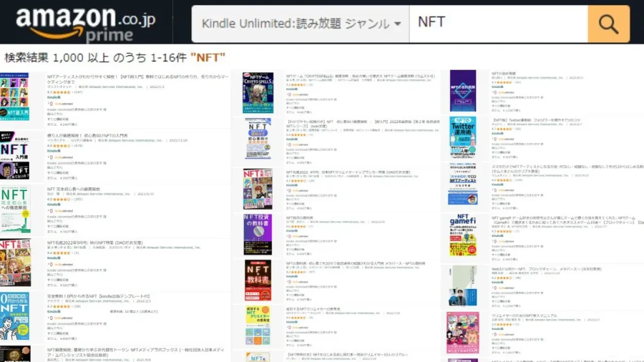Open cover of 初心者向け NFT 入門書 book

point(14,156)
